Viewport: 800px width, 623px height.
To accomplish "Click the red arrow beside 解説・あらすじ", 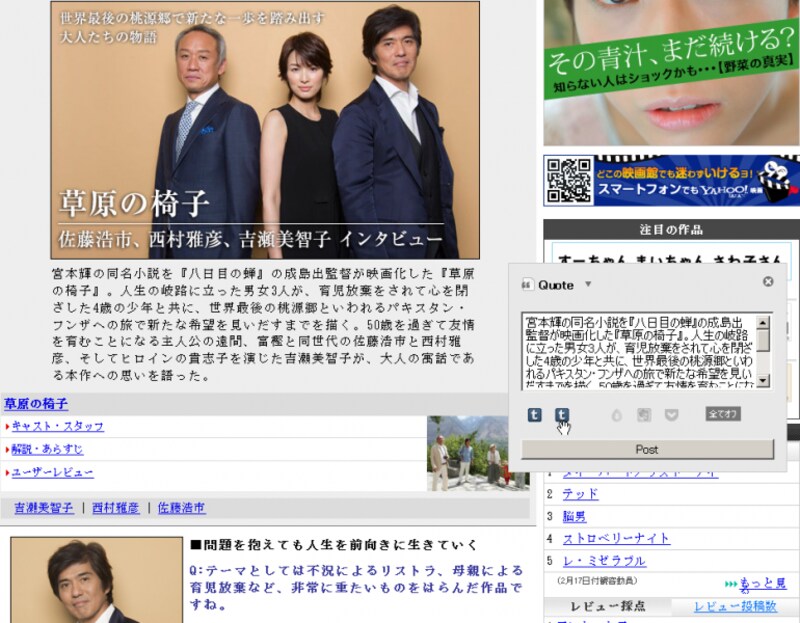I will point(8,450).
